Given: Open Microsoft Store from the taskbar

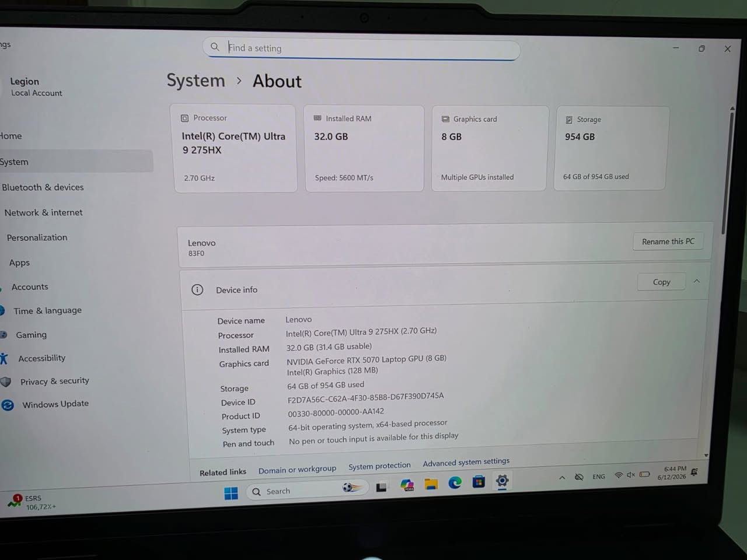Looking at the screenshot, I should coord(479,481).
